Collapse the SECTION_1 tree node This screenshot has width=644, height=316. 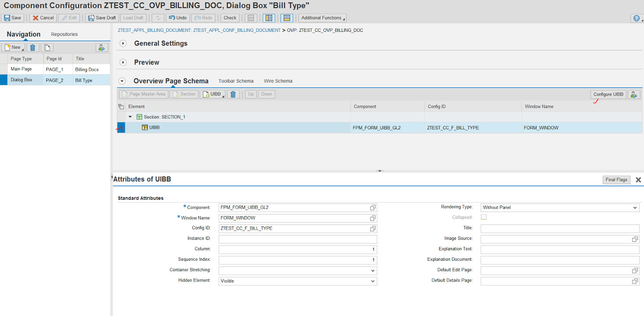point(130,117)
